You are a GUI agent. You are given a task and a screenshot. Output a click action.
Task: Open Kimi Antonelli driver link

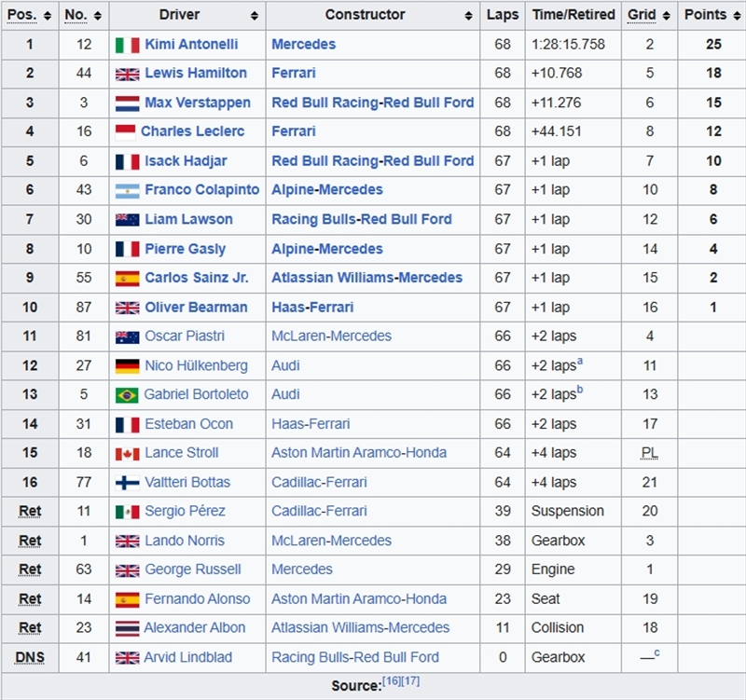click(x=191, y=44)
